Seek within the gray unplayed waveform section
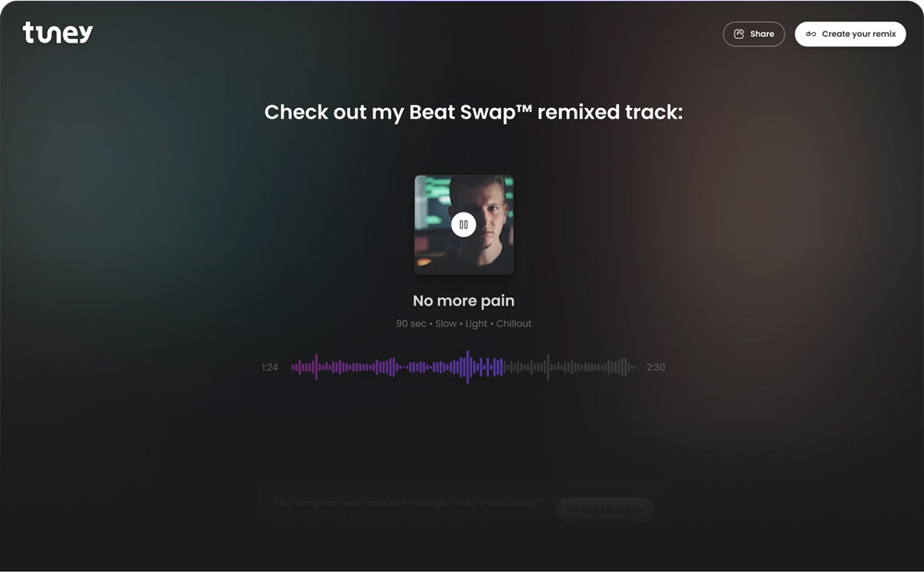The width and height of the screenshot is (924, 572). click(570, 367)
